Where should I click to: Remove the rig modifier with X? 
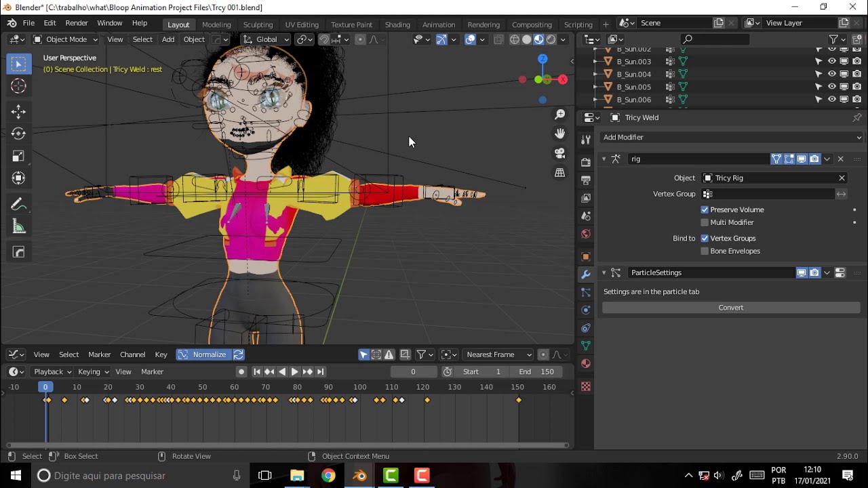click(840, 159)
